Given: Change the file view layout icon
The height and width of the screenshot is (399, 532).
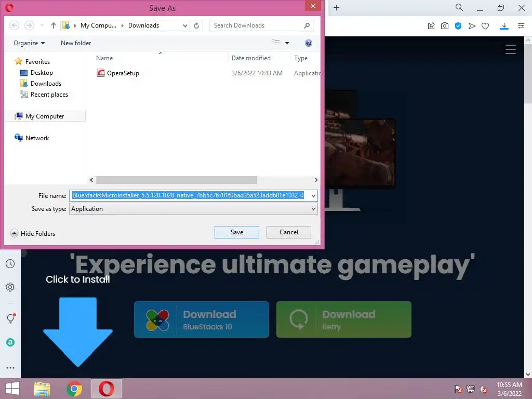Looking at the screenshot, I should [275, 43].
